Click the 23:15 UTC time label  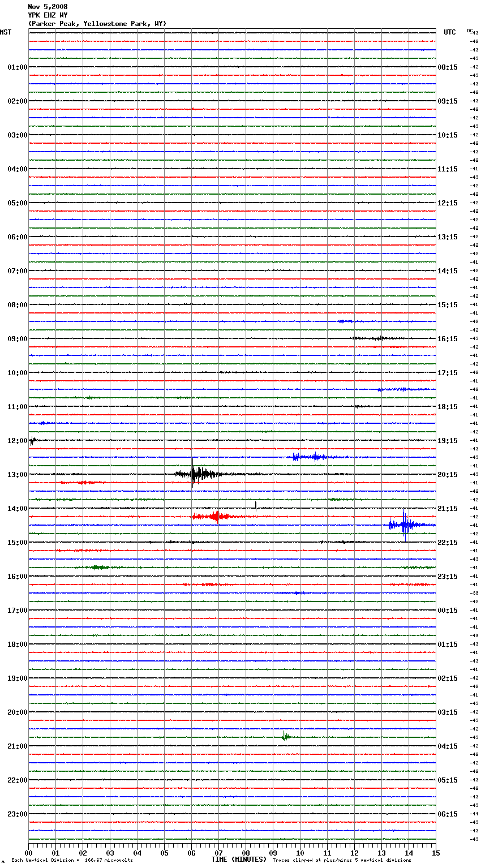[448, 577]
